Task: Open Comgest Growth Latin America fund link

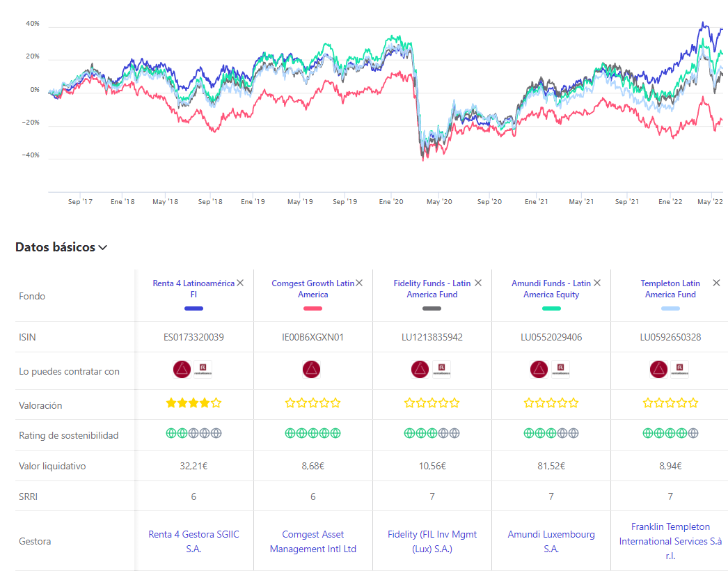Action: click(312, 288)
